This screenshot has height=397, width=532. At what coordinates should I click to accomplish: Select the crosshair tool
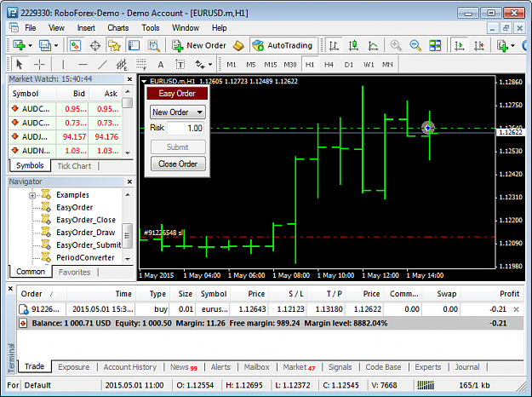click(39, 64)
